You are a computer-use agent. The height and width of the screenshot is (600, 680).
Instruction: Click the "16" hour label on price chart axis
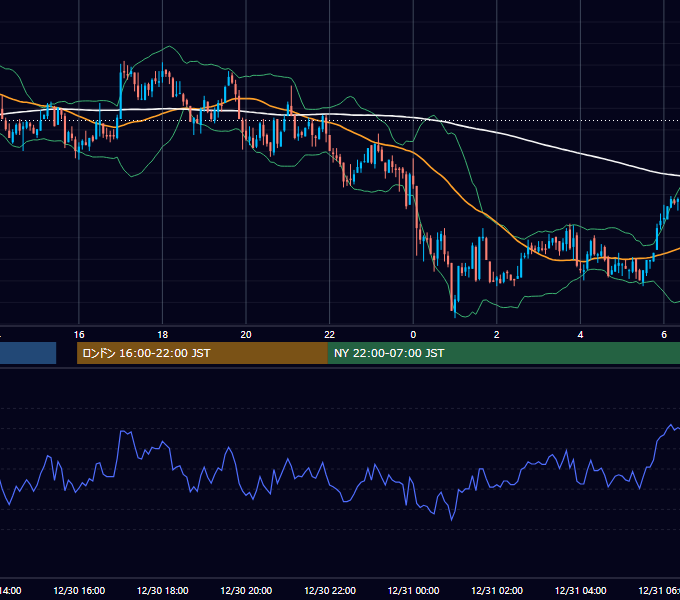pos(79,334)
